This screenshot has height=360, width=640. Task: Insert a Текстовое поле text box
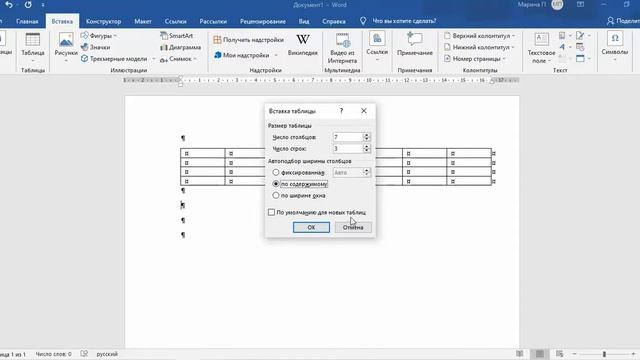pyautogui.click(x=541, y=48)
